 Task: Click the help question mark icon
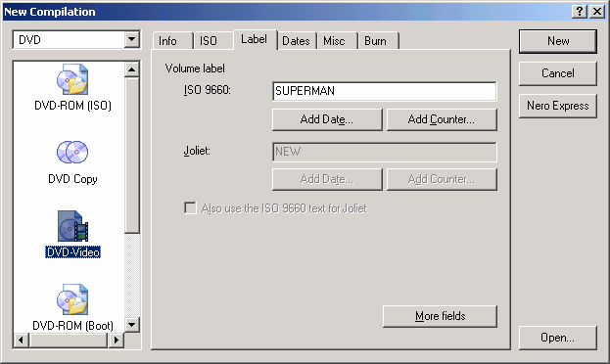[x=580, y=12]
